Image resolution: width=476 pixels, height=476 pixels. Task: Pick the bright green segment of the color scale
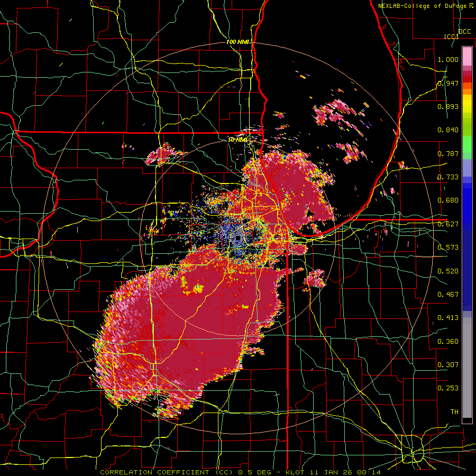click(467, 144)
